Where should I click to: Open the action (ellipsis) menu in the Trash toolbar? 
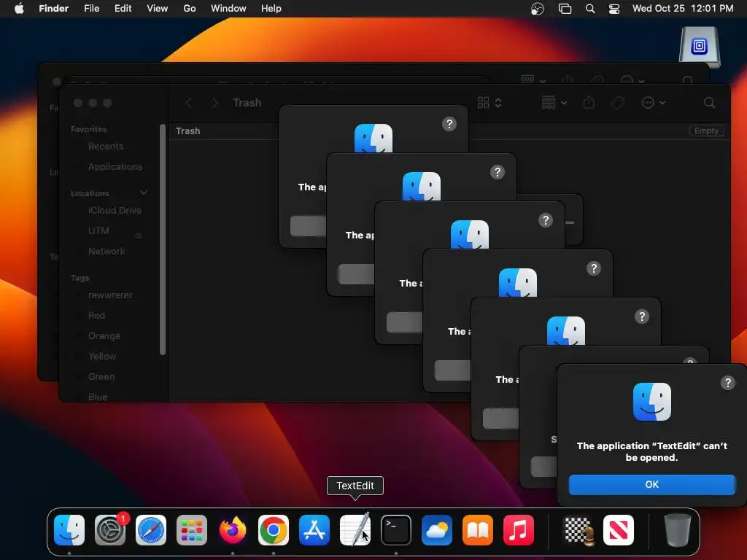653,103
